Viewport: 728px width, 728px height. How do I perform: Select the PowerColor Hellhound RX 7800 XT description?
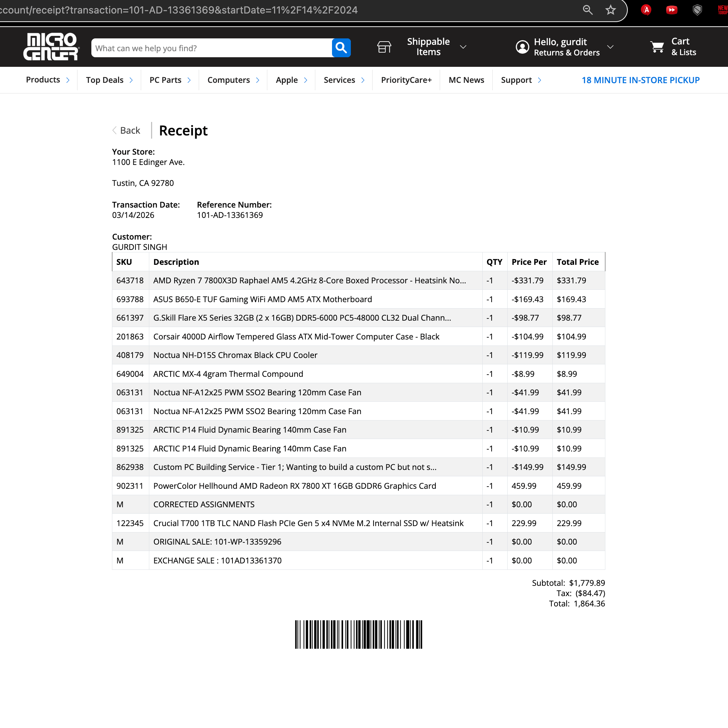click(295, 486)
